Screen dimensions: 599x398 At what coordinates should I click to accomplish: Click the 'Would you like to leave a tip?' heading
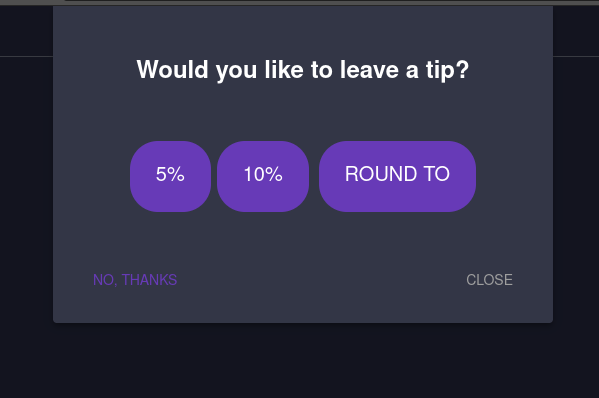[x=303, y=70]
